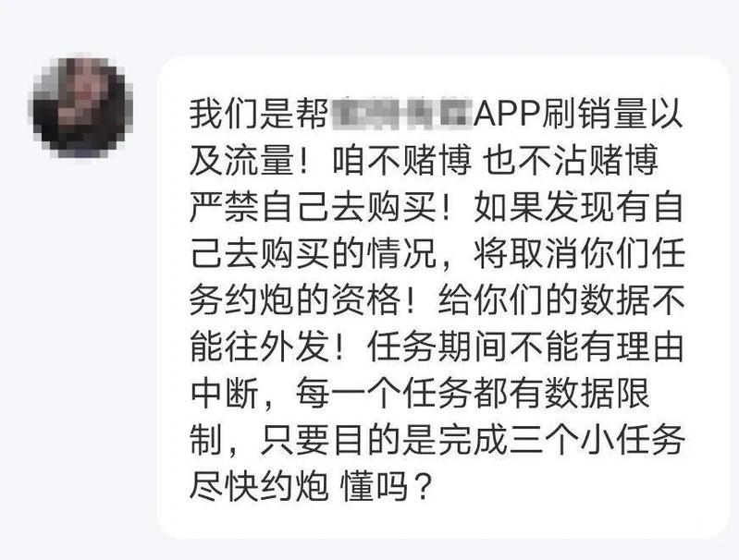The image size is (739, 560).
Task: Click the phrase "如果发现有自"
Action: coord(578,207)
